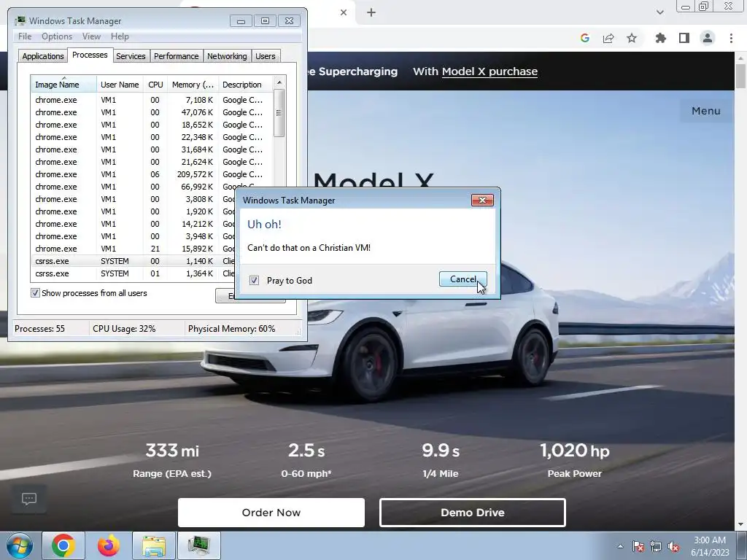Image resolution: width=747 pixels, height=560 pixels.
Task: Show hidden tray icons arrow
Action: pyautogui.click(x=620, y=546)
